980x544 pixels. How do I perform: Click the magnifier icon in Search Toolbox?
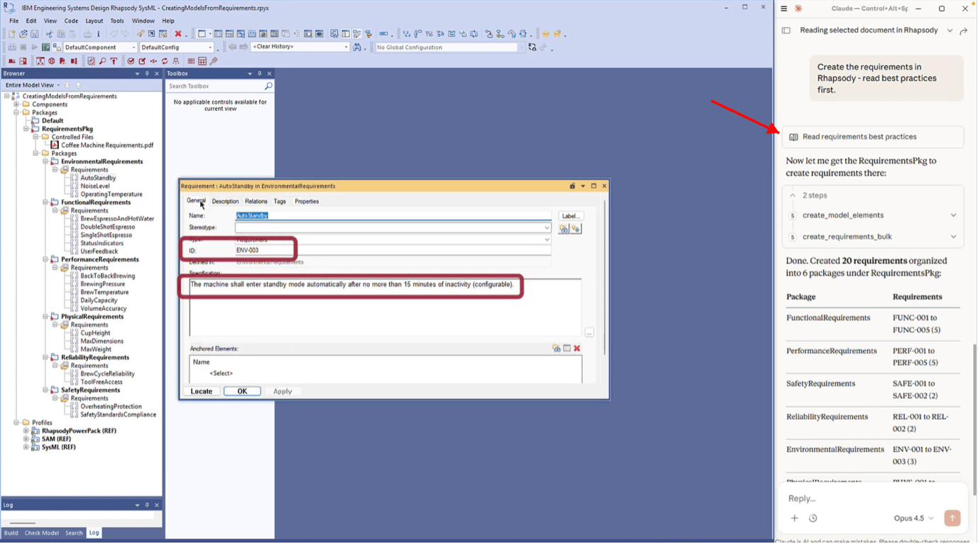tap(268, 86)
